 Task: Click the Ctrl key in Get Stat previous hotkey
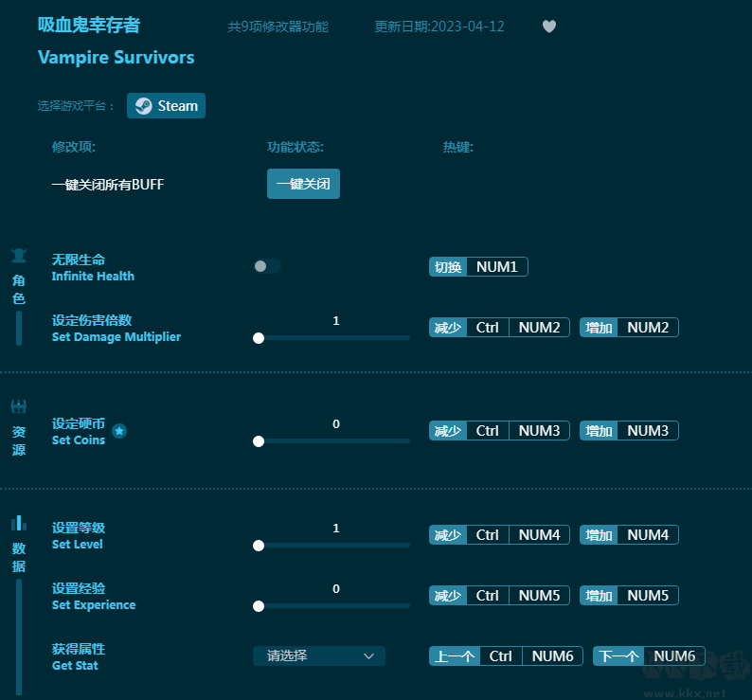[x=501, y=655]
